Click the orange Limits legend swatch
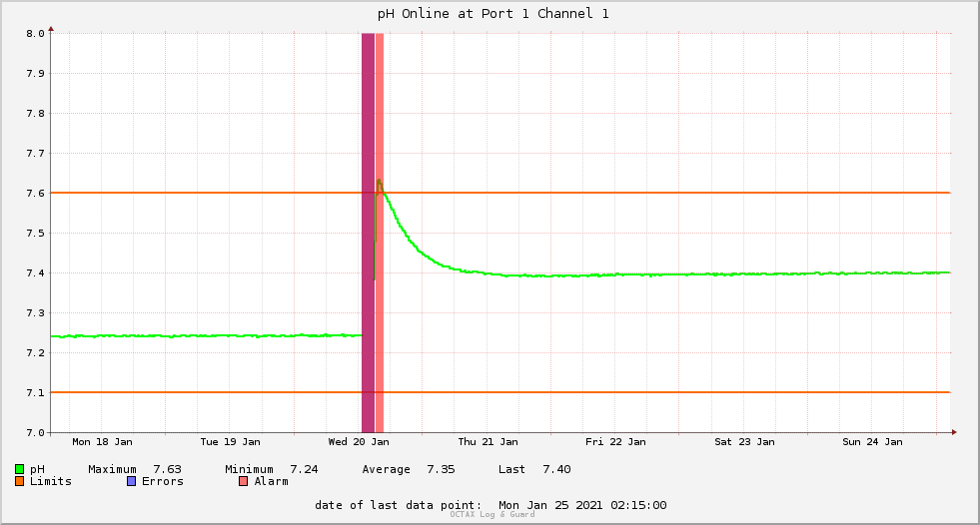The image size is (980, 525). [x=19, y=481]
